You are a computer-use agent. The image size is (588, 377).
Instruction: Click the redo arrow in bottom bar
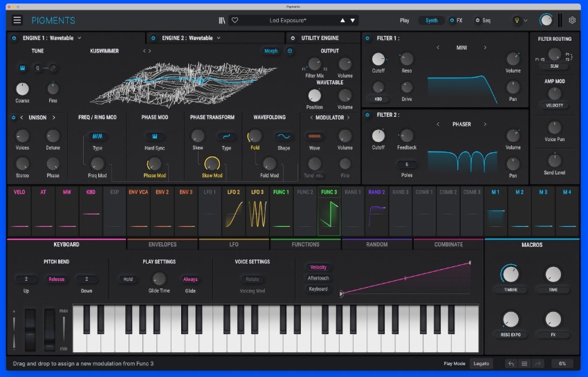pyautogui.click(x=538, y=363)
